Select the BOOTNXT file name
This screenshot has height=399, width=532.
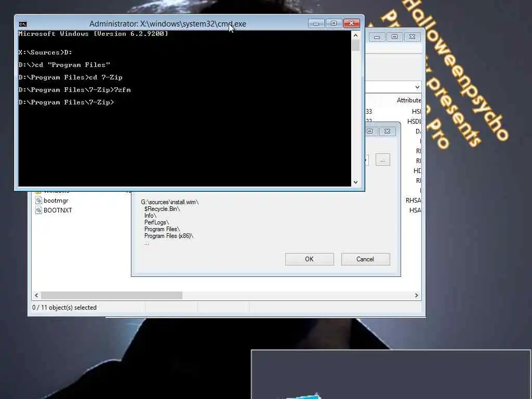(58, 210)
